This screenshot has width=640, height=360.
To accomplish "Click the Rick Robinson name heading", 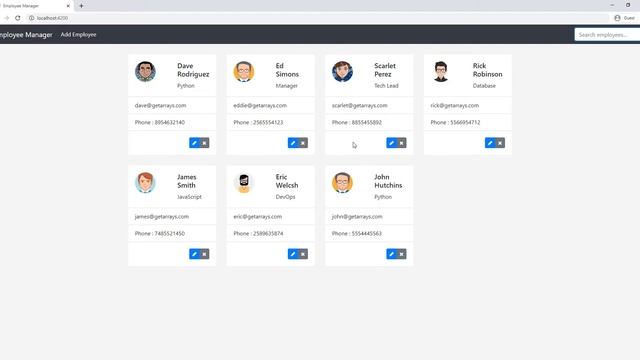I will point(487,70).
